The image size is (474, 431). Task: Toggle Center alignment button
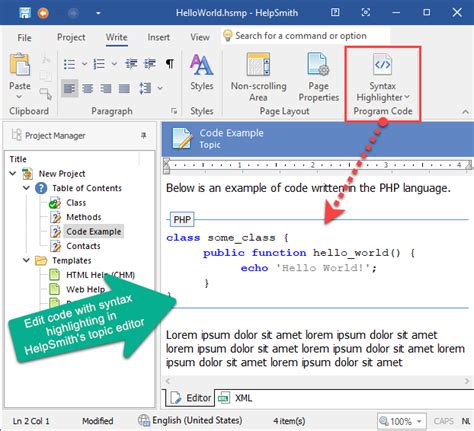tap(88, 88)
